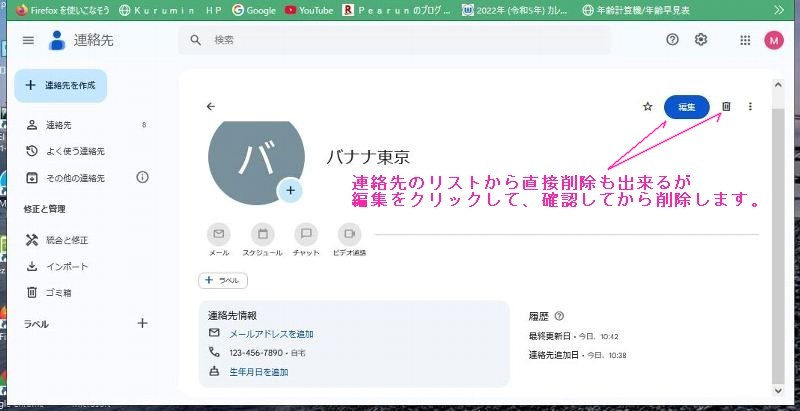Screen dimensions: 800x411
Task: Click the blue 編集 edit button
Action: click(x=687, y=107)
